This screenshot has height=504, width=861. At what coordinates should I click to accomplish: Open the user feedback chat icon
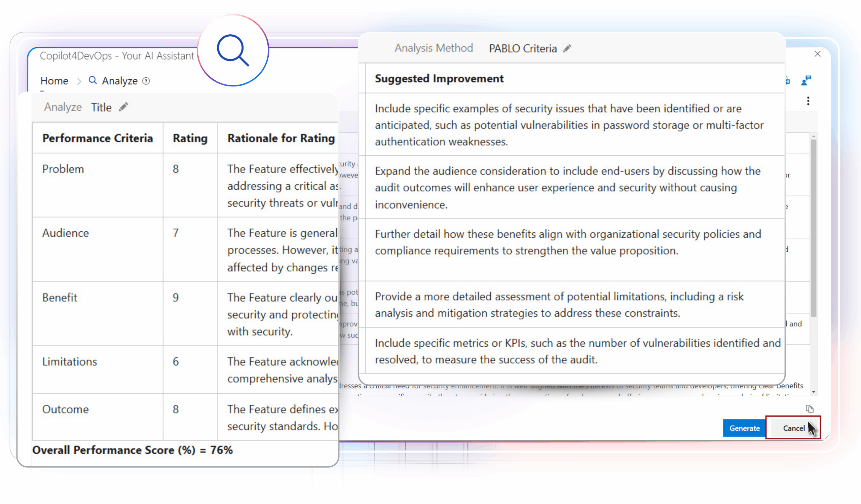806,81
